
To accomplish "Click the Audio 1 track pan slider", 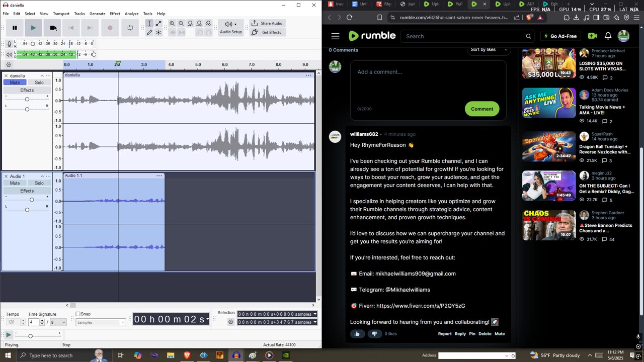I will pos(27,210).
